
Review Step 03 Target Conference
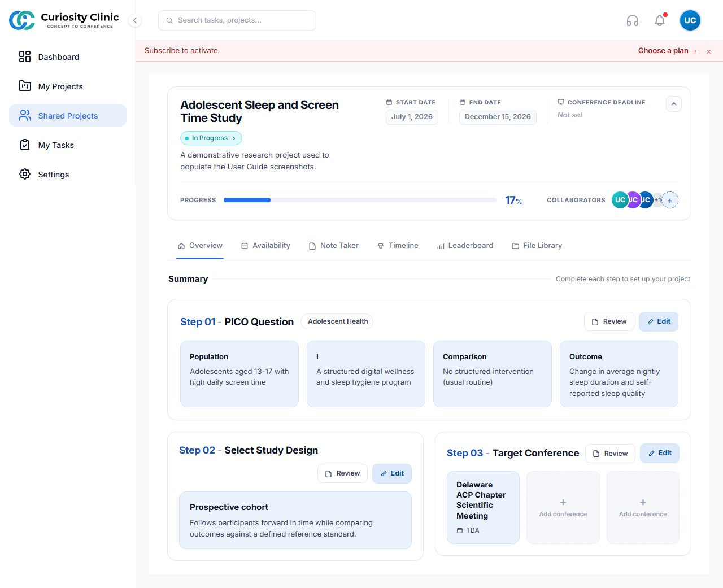coord(610,453)
